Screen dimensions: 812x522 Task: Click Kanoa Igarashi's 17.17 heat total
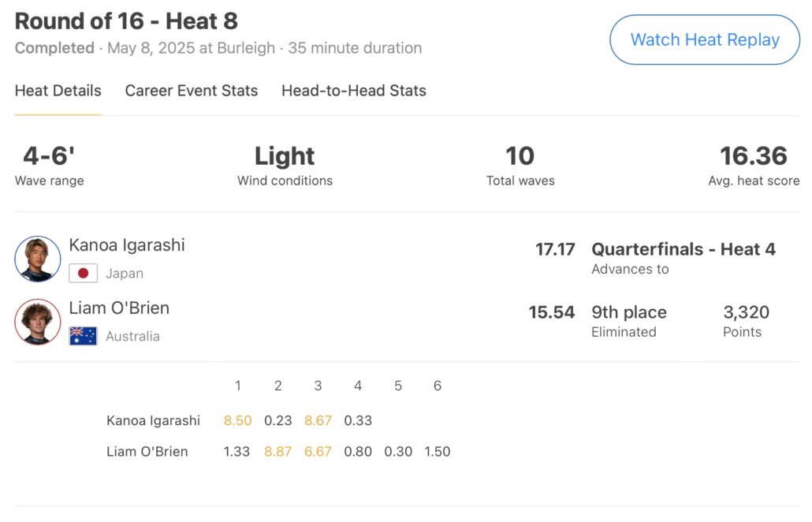(555, 249)
